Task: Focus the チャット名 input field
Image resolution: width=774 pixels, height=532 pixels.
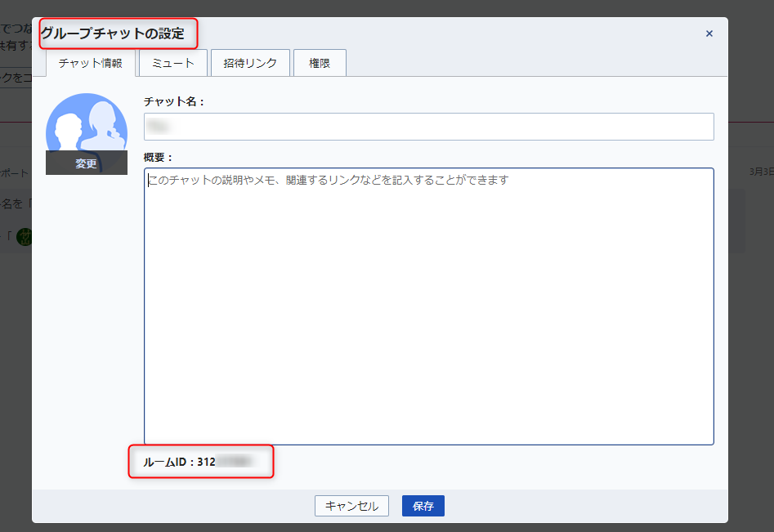Action: [428, 127]
